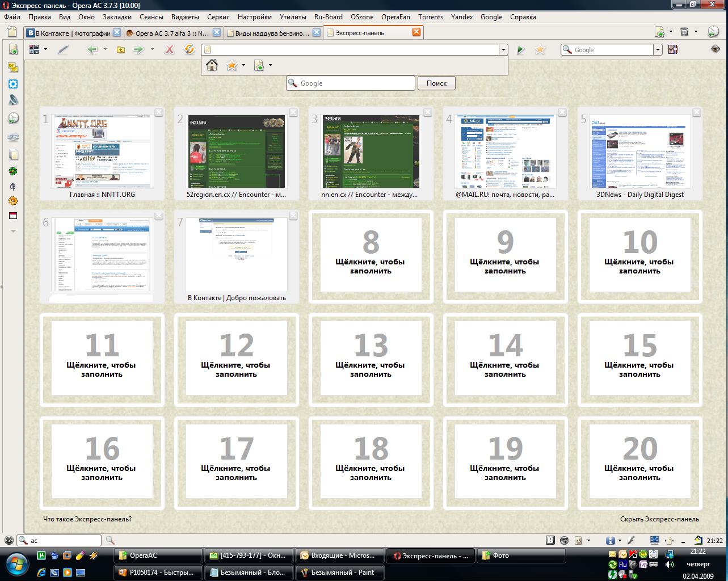
Task: Open the Безымянный - Paint taskbar window
Action: click(339, 572)
